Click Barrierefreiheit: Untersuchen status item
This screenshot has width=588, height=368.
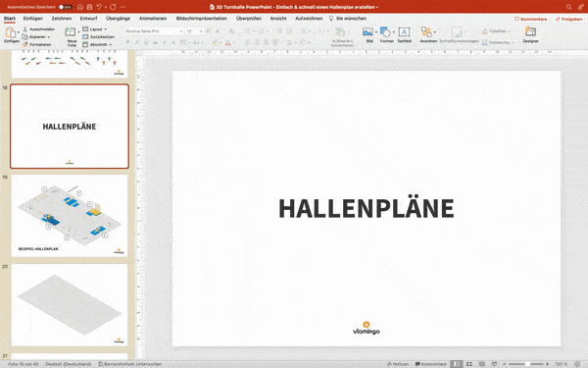[x=129, y=364]
